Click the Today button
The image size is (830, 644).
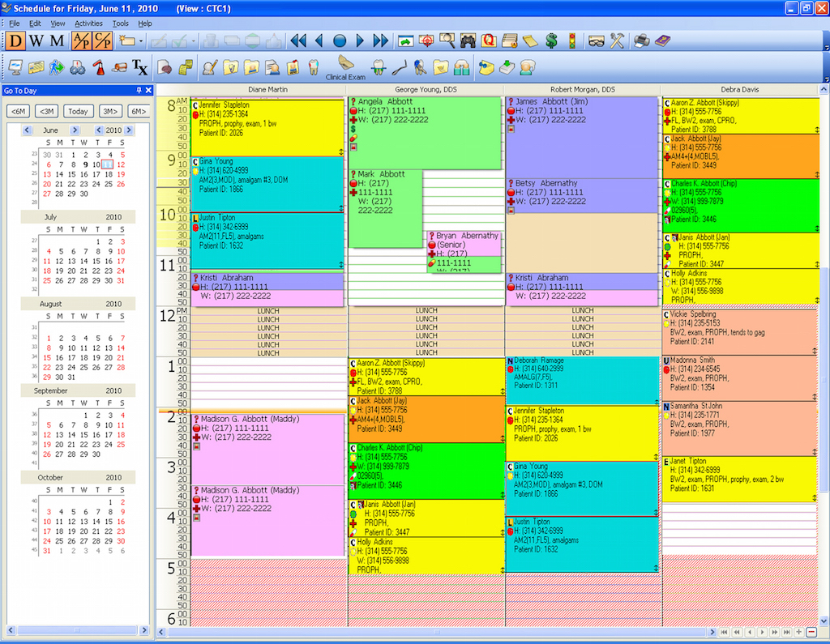(78, 111)
